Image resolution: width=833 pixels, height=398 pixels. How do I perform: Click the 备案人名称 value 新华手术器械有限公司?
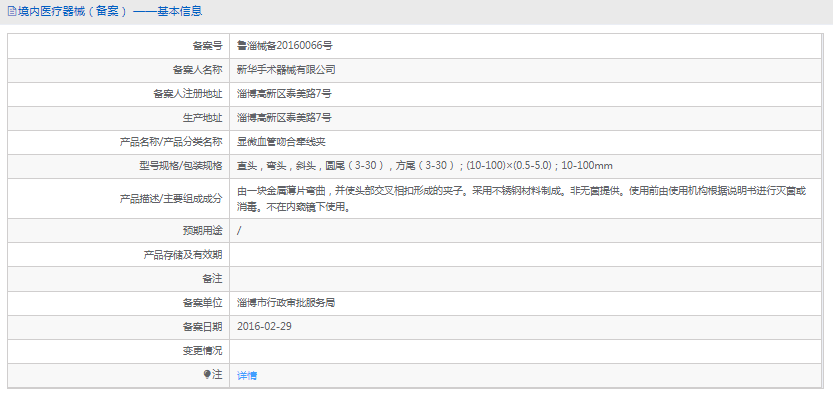point(286,70)
